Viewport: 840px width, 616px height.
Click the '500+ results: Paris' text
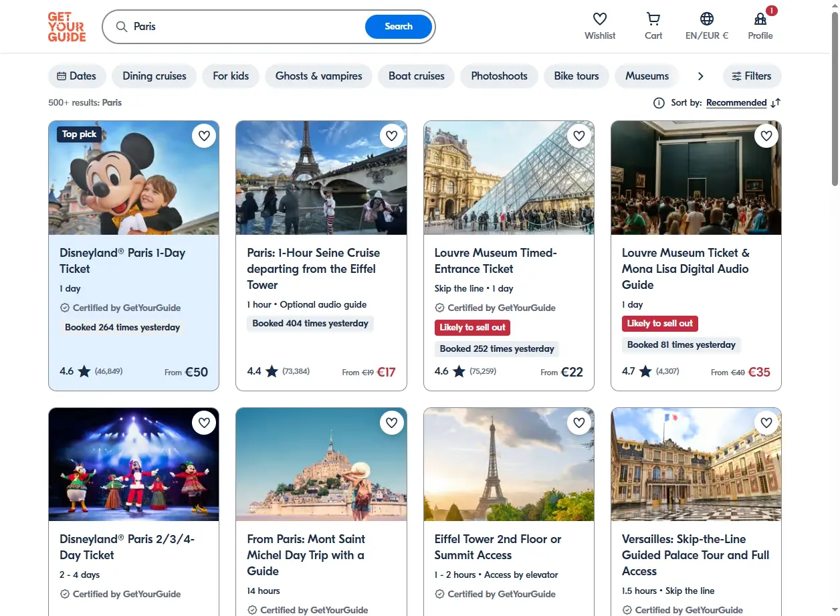pos(85,103)
